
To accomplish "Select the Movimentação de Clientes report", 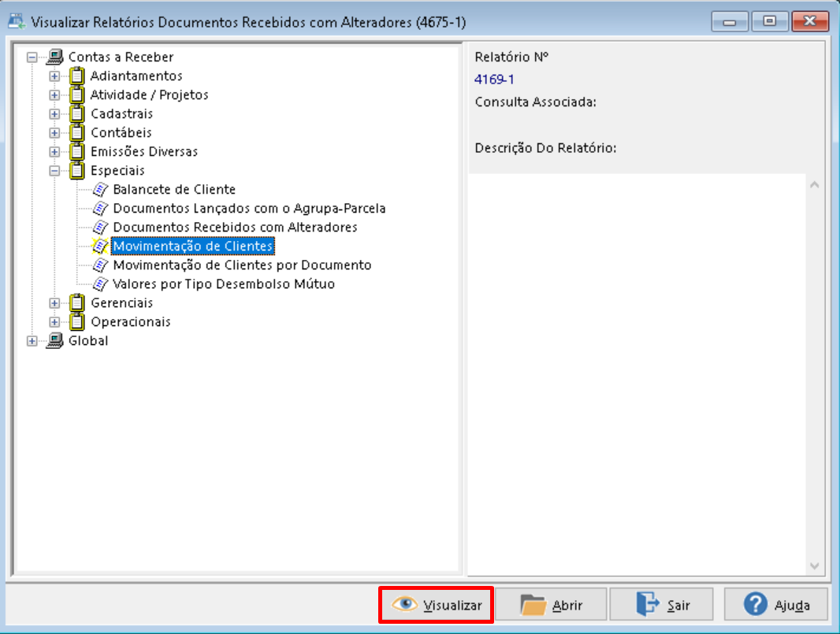I will 193,247.
